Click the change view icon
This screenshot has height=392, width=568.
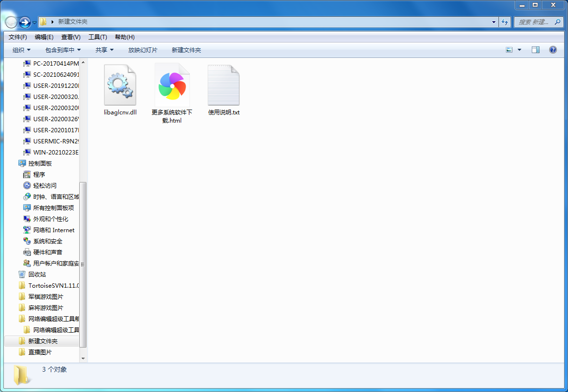[x=509, y=50]
